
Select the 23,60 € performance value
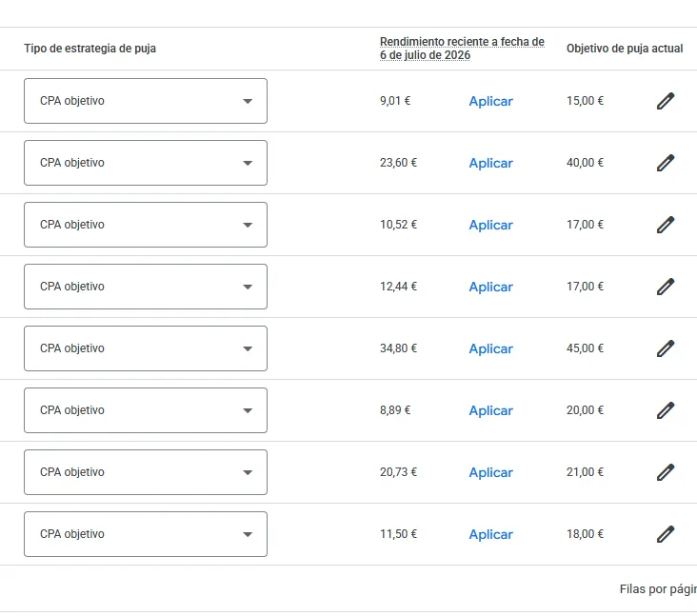pyautogui.click(x=398, y=163)
